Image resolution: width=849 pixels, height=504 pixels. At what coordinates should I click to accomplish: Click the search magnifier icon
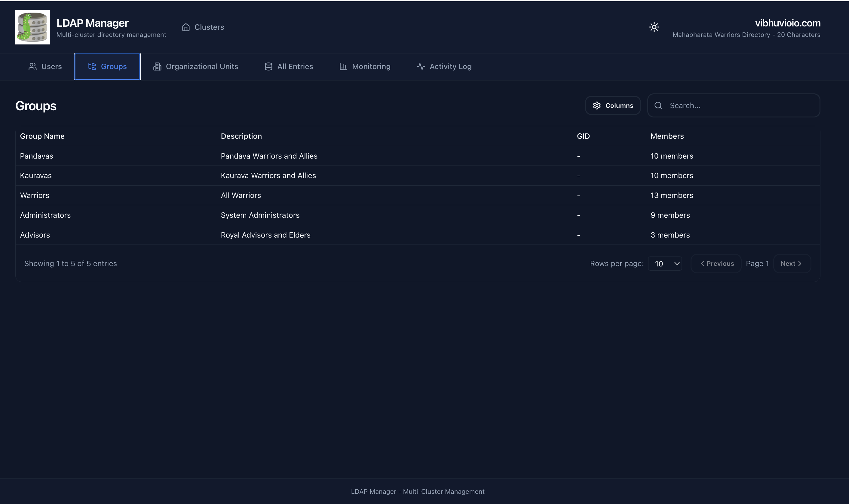coord(658,106)
